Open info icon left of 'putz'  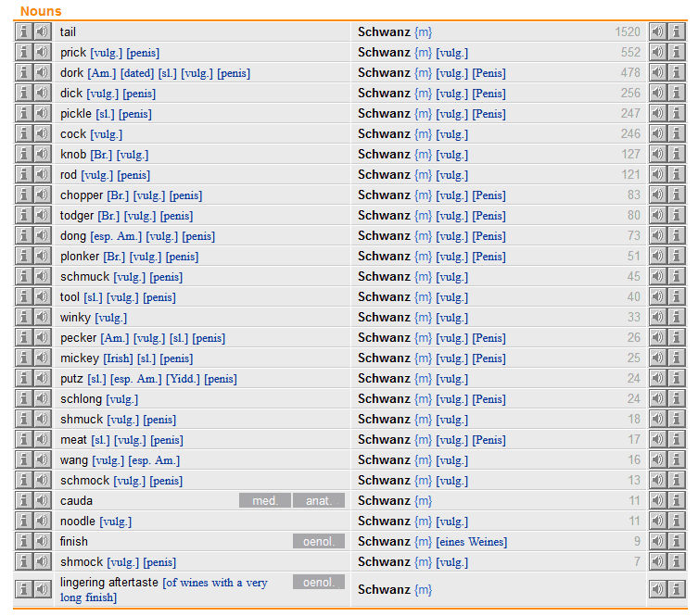[24, 379]
